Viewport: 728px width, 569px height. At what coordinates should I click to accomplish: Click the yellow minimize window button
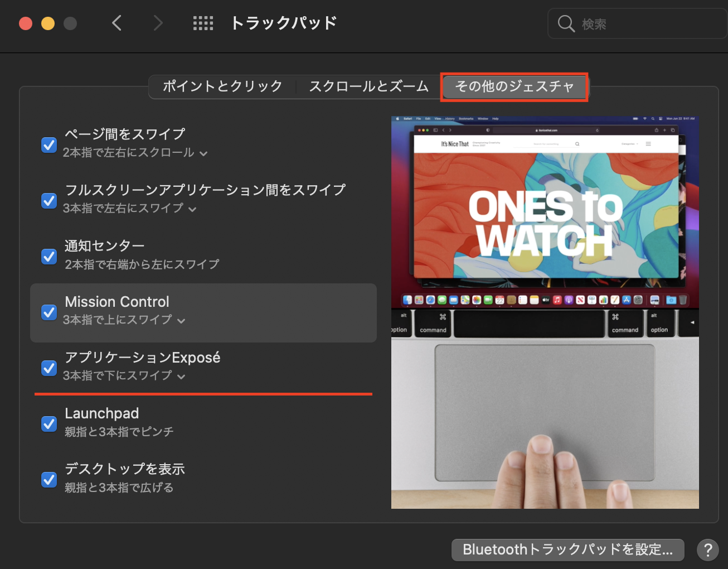point(48,23)
